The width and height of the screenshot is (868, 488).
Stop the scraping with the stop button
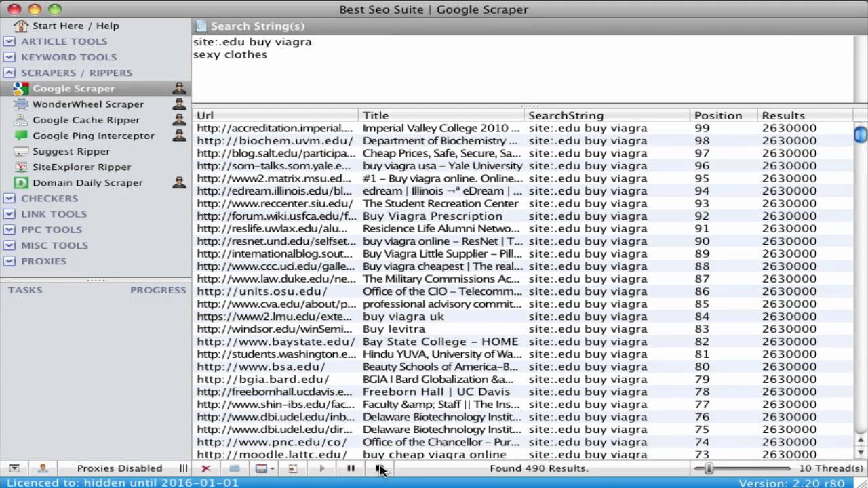tap(379, 468)
